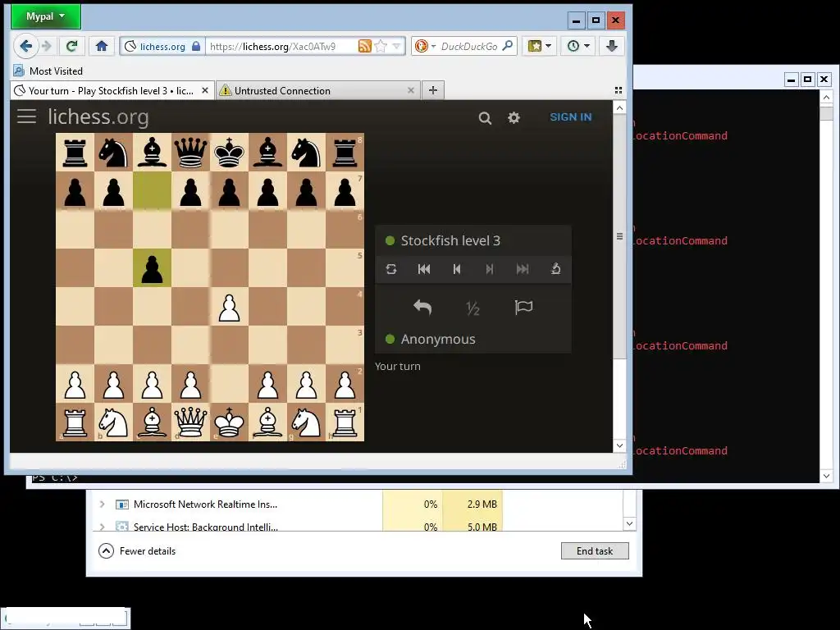Click the browser page scroll-down arrow
Viewport: 840px width, 630px height.
[x=619, y=445]
